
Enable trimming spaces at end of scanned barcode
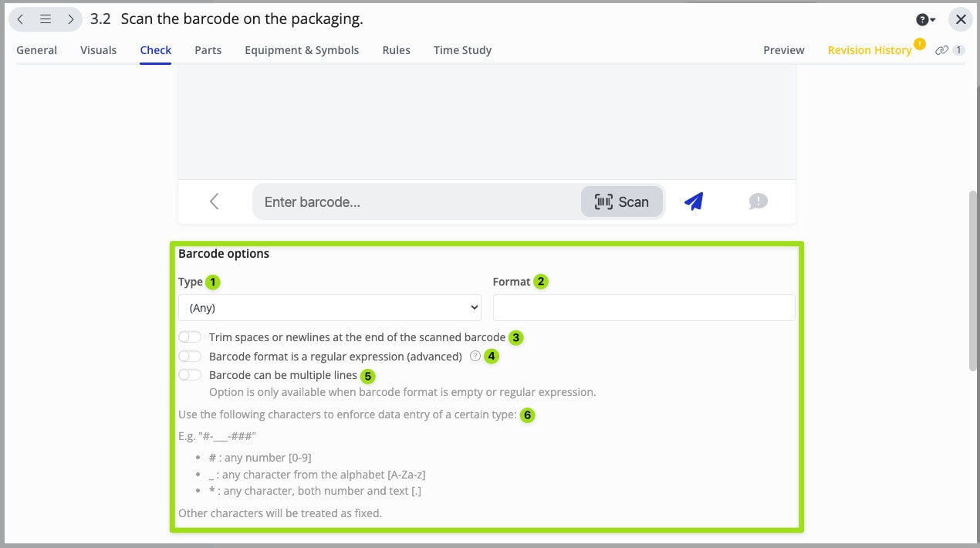(x=189, y=337)
